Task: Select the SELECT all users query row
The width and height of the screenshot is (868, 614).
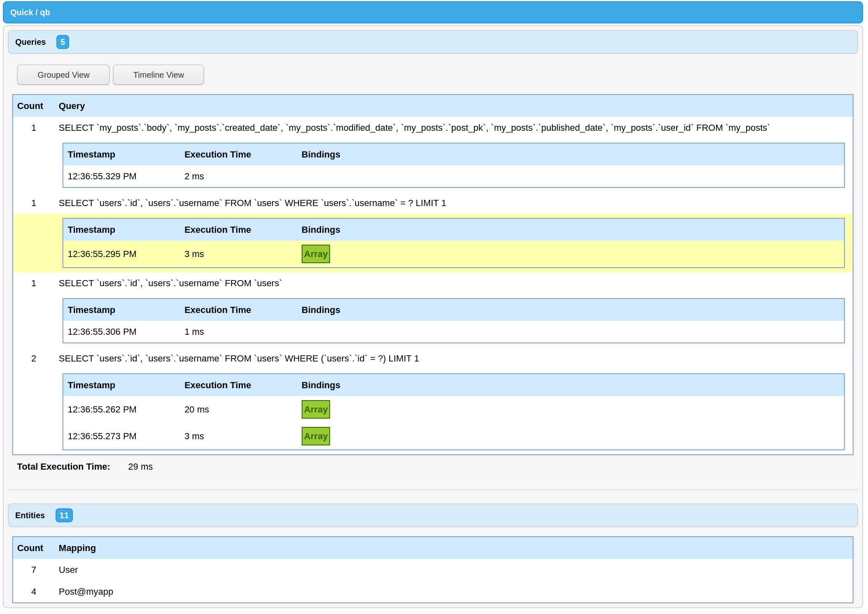Action: [x=170, y=283]
